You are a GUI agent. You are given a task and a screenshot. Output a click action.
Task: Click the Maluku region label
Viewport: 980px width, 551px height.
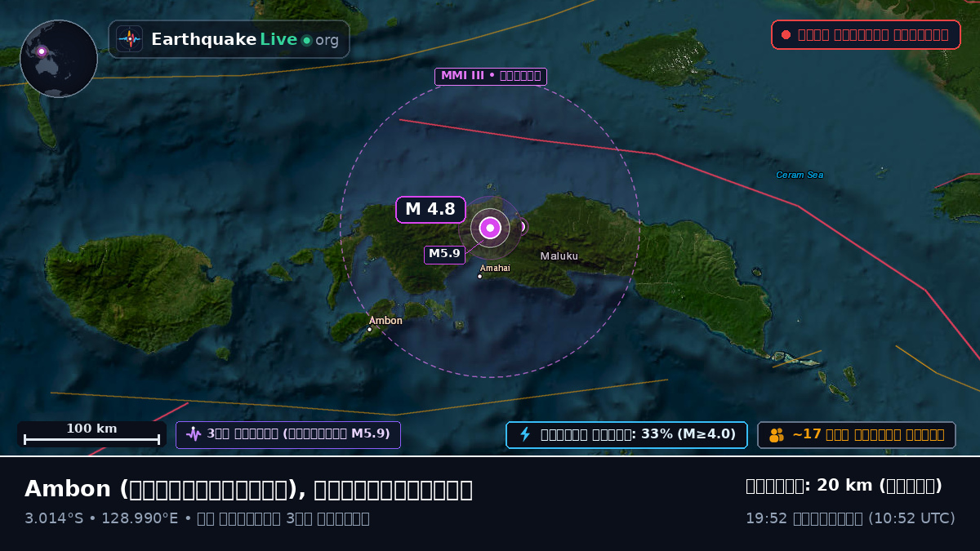tap(559, 256)
